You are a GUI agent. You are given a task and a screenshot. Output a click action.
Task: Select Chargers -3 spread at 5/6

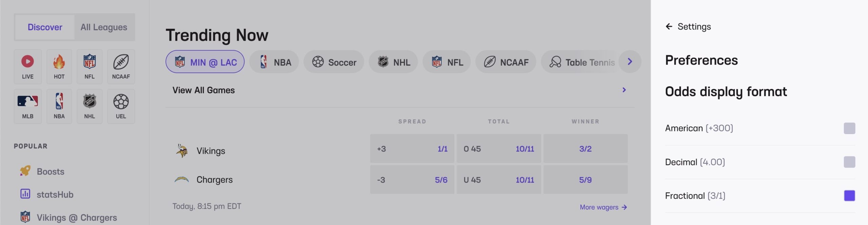[412, 180]
